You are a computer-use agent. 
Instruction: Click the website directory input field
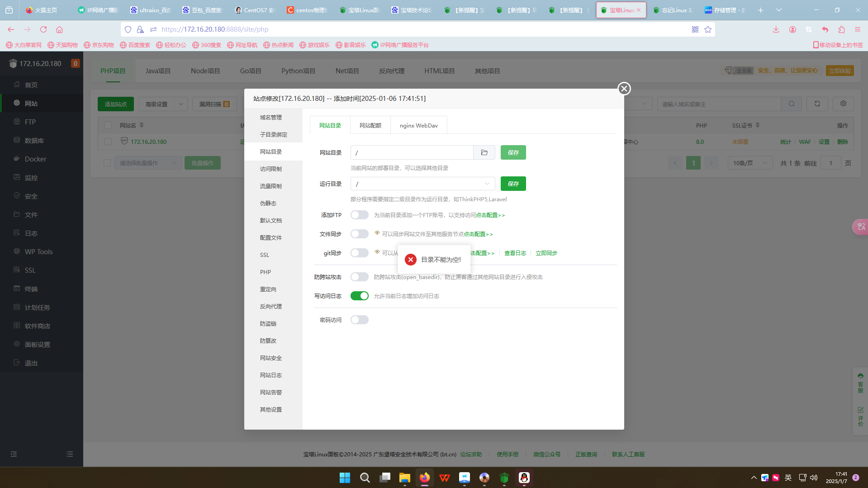click(412, 152)
